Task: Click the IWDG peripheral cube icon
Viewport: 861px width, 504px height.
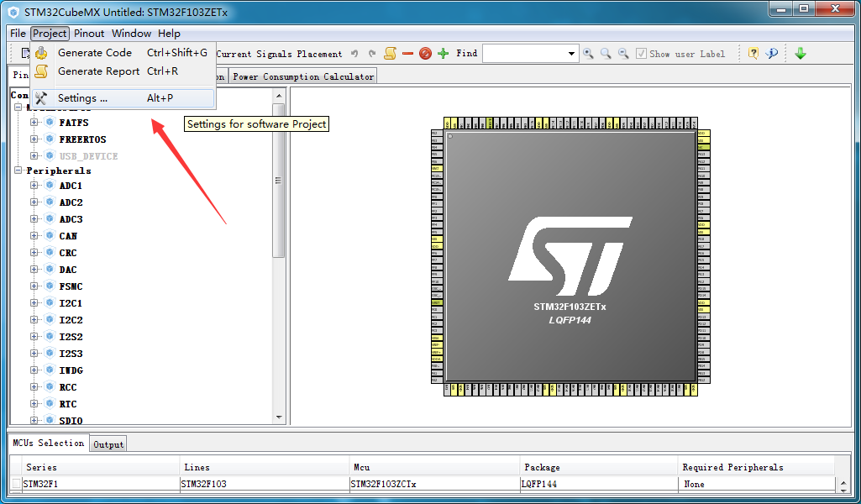Action: [x=50, y=370]
